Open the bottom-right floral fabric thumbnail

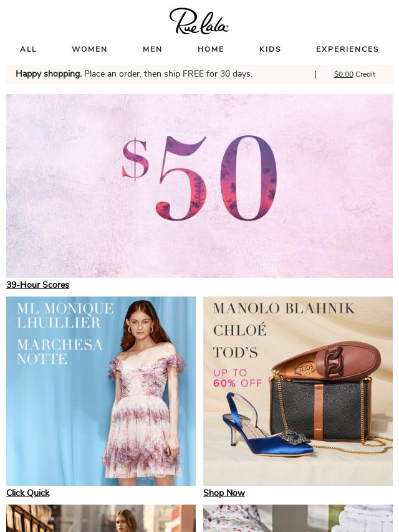point(298,518)
